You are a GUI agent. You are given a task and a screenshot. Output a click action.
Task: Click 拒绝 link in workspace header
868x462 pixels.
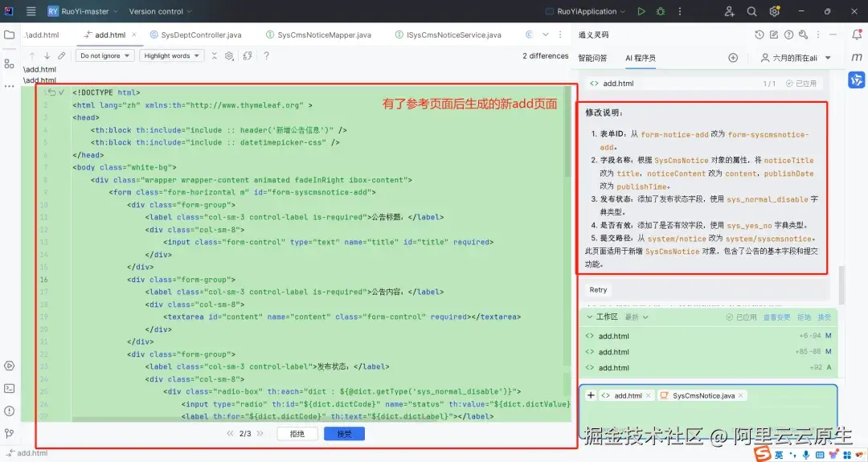[x=804, y=317]
